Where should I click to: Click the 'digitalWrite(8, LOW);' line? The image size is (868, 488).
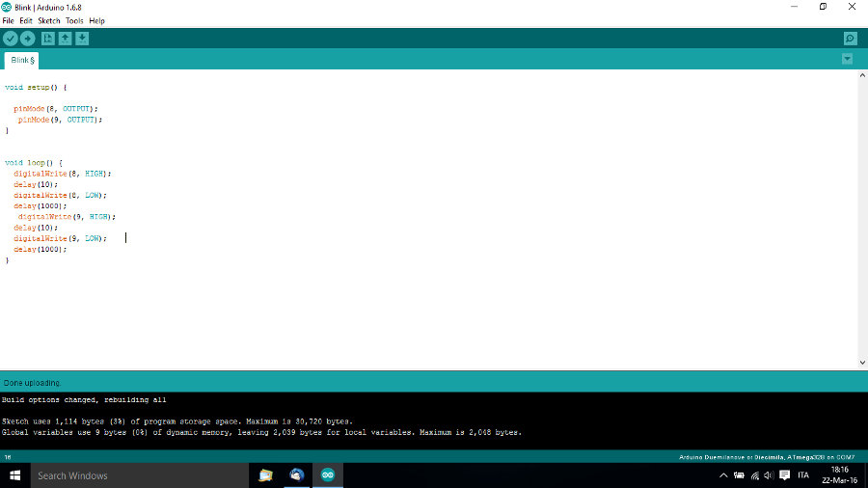[x=60, y=196]
